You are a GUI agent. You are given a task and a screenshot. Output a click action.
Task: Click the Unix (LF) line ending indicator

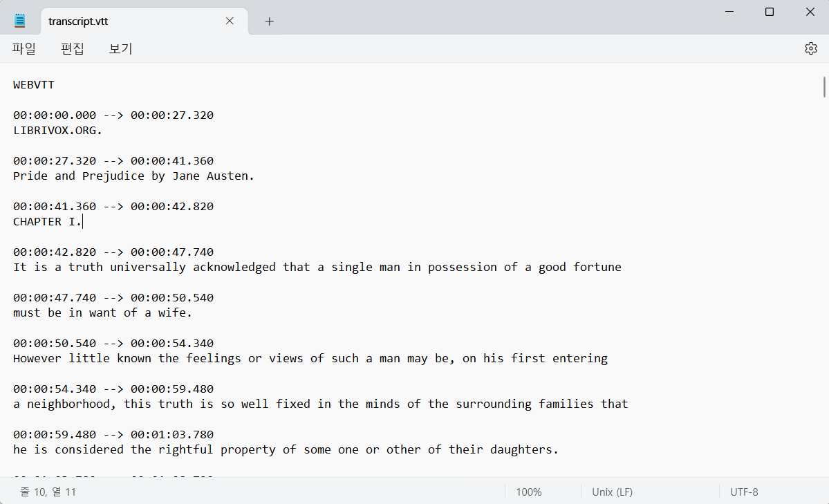612,492
